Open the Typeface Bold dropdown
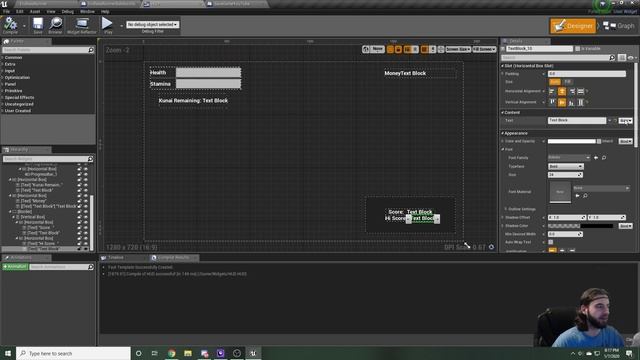The width and height of the screenshot is (640, 360). point(566,167)
